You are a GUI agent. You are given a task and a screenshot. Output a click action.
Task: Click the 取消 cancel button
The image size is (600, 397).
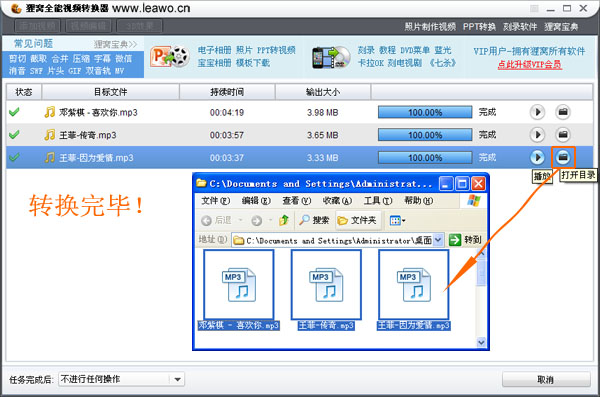coord(546,379)
